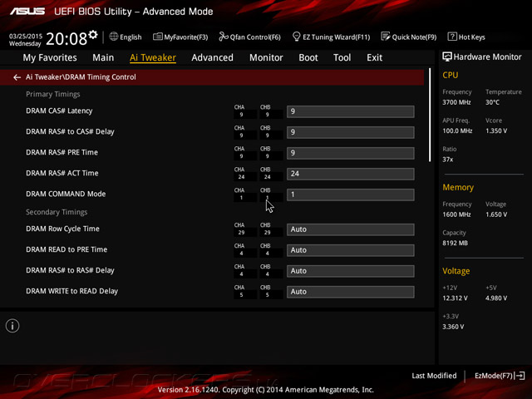The image size is (532, 399).
Task: Click the Version 2.16.1240 copyright text
Action: pos(266,390)
